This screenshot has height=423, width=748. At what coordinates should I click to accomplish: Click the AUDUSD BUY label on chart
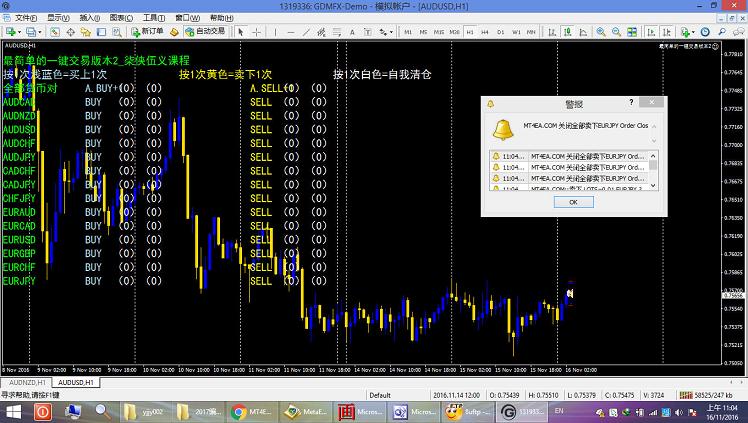tap(93, 129)
